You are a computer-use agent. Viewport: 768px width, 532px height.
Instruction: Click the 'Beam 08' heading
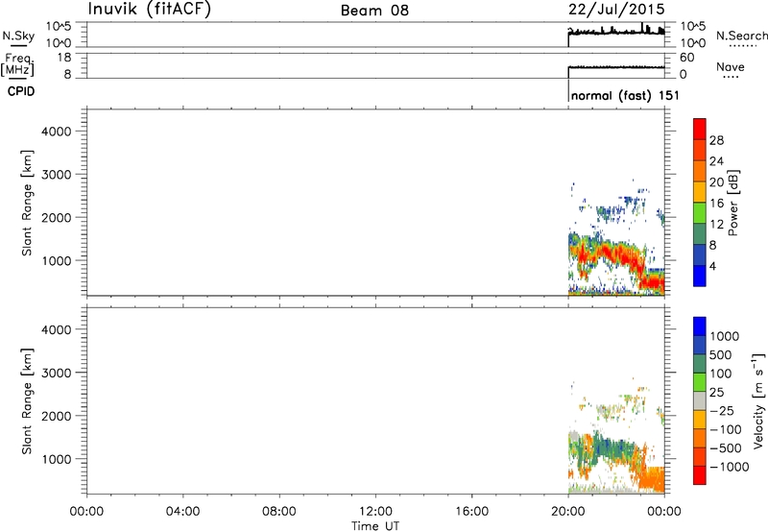pyautogui.click(x=374, y=11)
